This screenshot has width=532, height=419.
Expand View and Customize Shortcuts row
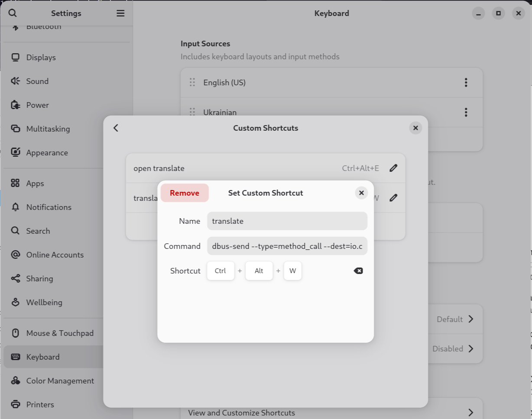tap(470, 413)
